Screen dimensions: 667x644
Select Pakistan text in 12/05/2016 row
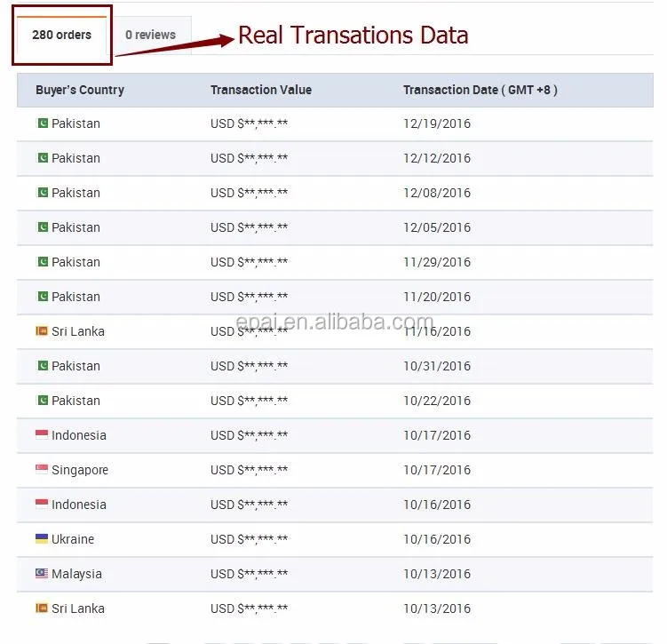75,227
